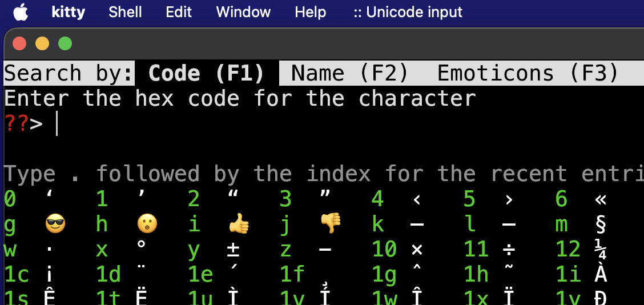Click the degree sign ° in entry x

point(141,244)
